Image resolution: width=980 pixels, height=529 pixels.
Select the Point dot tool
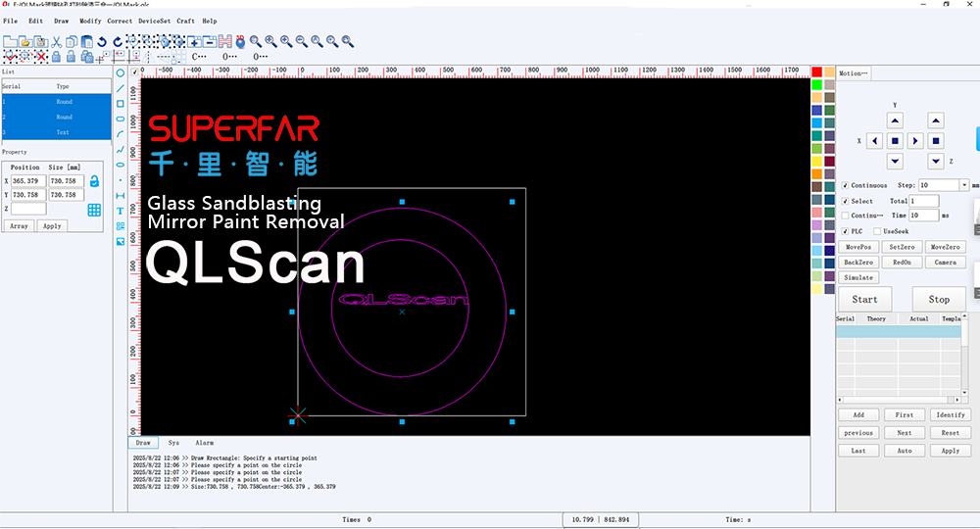120,180
